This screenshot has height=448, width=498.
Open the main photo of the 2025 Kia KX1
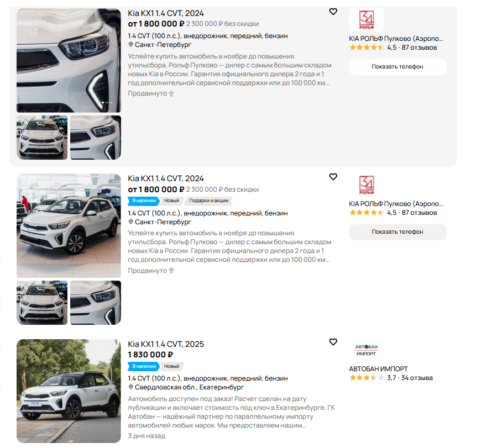[69, 391]
